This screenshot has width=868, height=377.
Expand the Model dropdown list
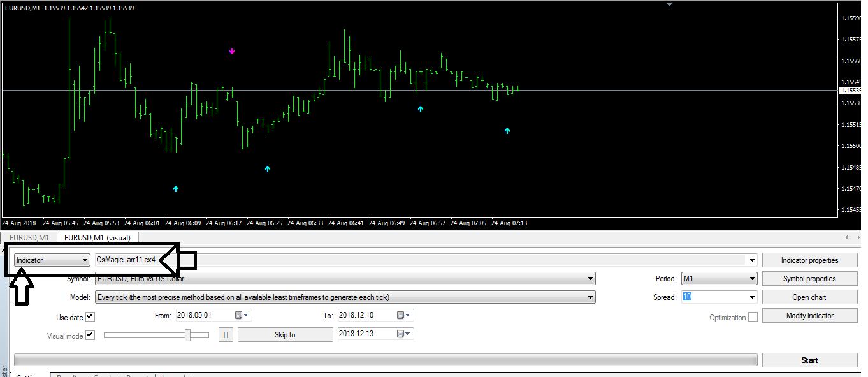coord(591,297)
